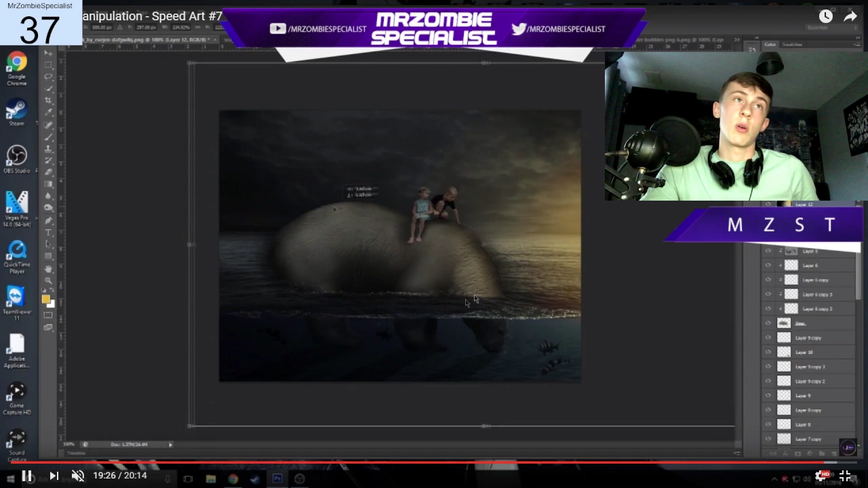
Task: Select the Eyedropper tool
Action: [x=48, y=113]
